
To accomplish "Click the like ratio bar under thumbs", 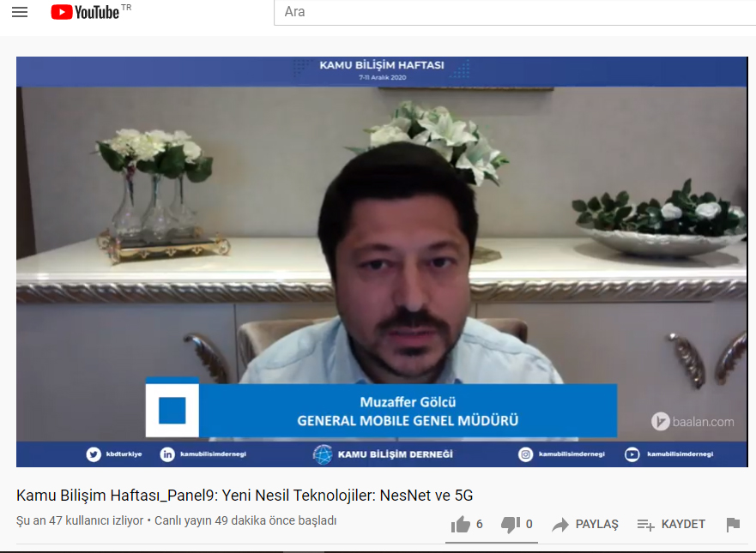I will click(493, 542).
